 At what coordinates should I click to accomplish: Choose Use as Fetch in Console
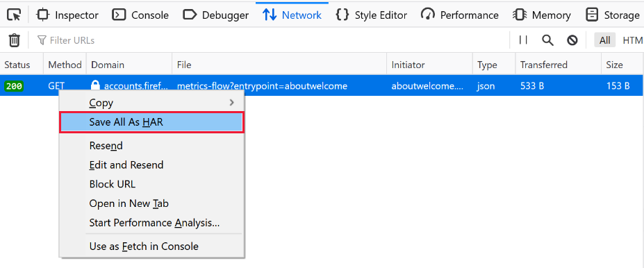(151, 246)
